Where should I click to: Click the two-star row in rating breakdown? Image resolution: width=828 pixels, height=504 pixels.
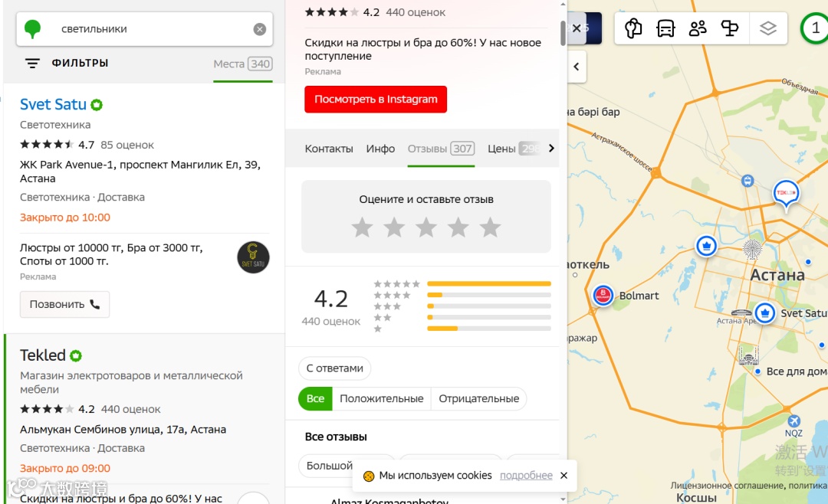(462, 317)
